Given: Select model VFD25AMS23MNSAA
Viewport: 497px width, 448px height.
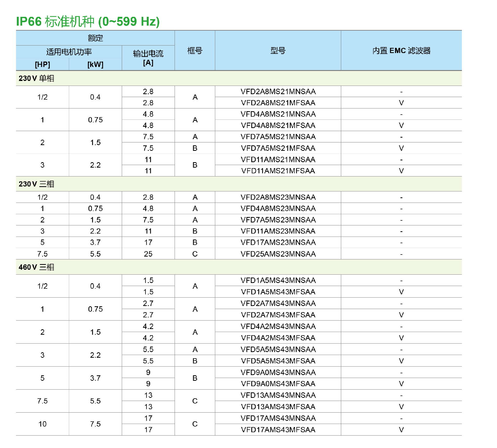Looking at the screenshot, I should click(x=278, y=254).
